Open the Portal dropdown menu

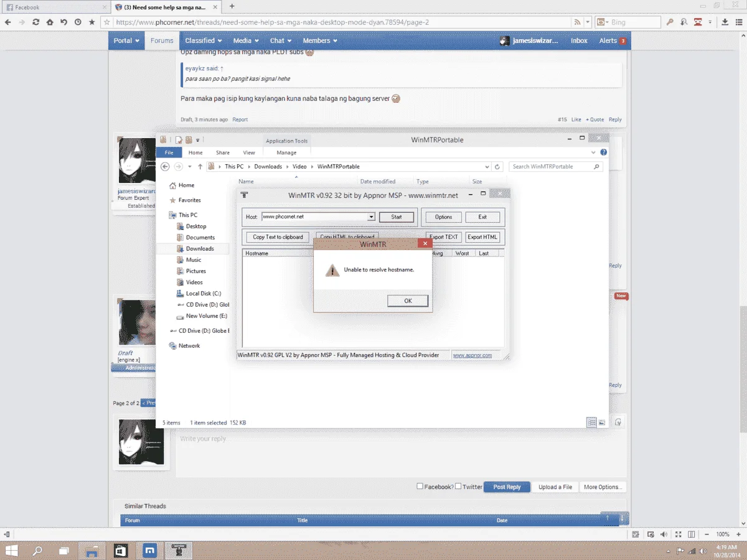126,40
